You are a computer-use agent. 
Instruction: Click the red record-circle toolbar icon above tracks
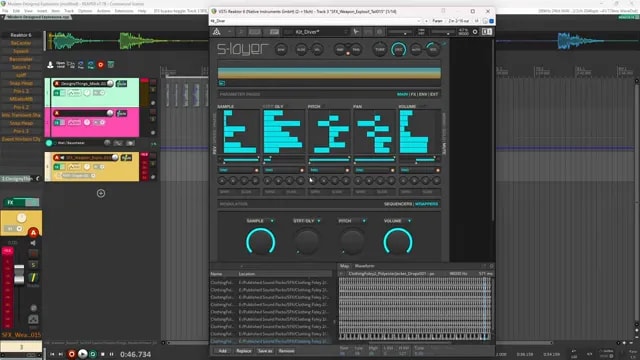(101, 64)
